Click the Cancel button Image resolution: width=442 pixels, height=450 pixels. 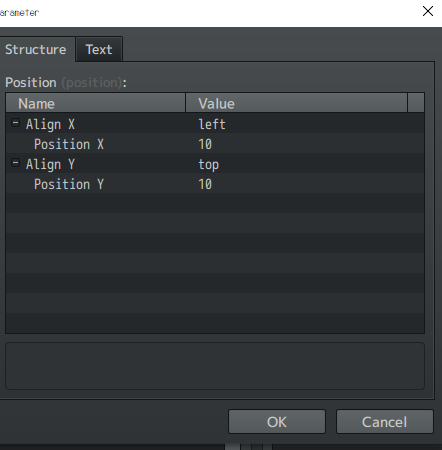(x=385, y=422)
